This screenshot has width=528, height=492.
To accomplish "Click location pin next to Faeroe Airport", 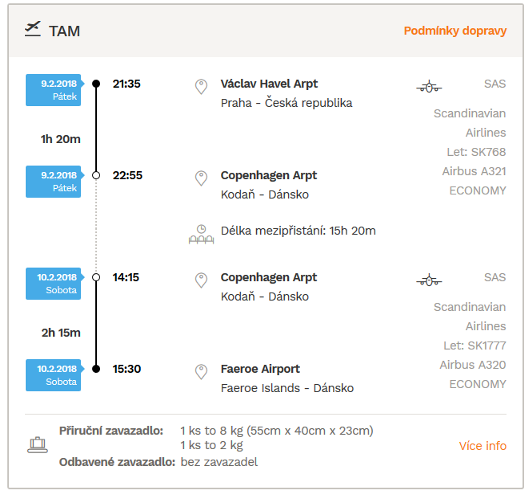I will coord(201,372).
